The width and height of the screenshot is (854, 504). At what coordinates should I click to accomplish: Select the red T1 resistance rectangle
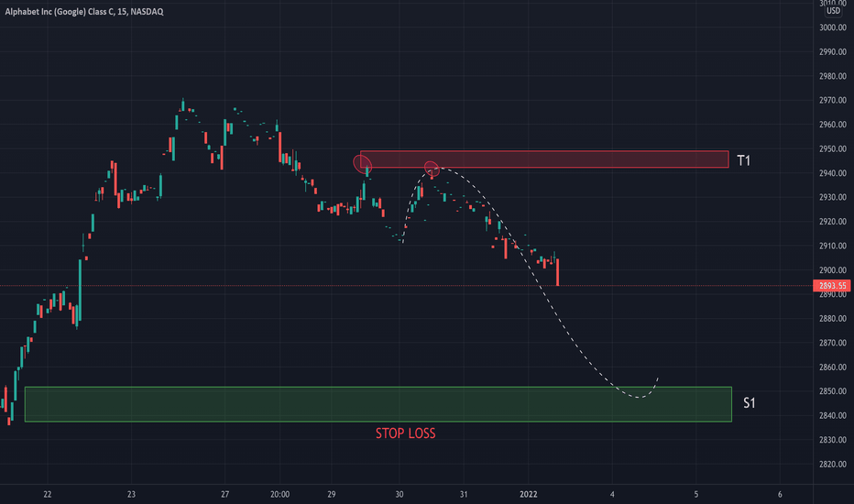point(544,159)
